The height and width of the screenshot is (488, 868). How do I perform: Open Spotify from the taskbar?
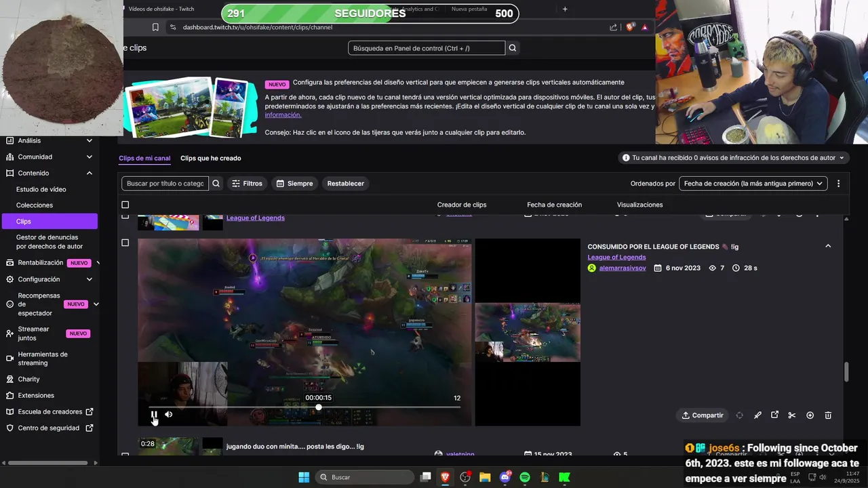(x=524, y=477)
